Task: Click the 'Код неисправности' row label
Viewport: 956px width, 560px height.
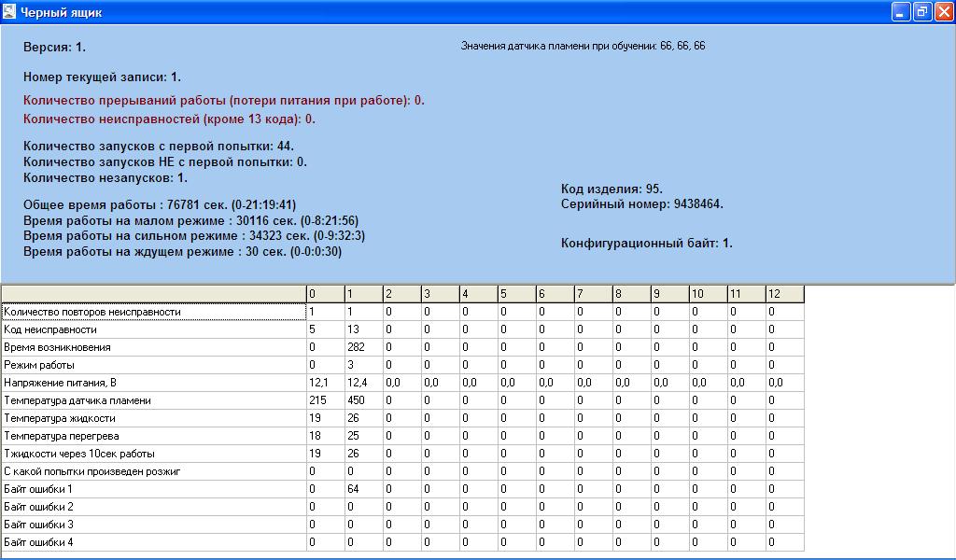Action: 154,329
